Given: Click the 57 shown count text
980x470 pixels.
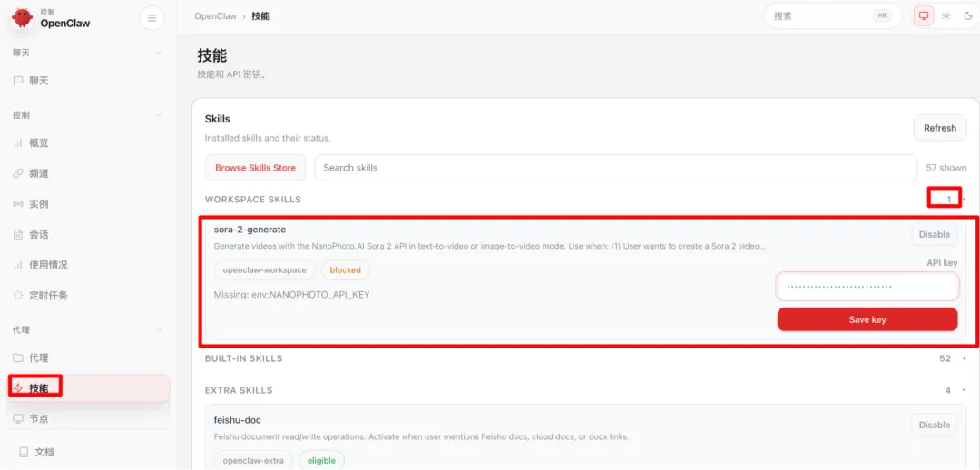Looking at the screenshot, I should coord(946,168).
